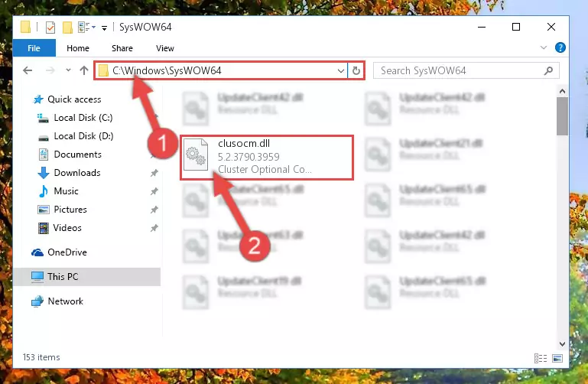Click the Properties quick access toolbar icon
588x384 pixels.
click(x=50, y=28)
